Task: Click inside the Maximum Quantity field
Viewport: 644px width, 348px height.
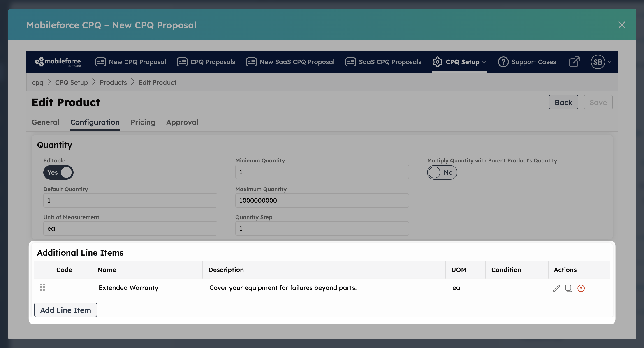Action: (322, 200)
